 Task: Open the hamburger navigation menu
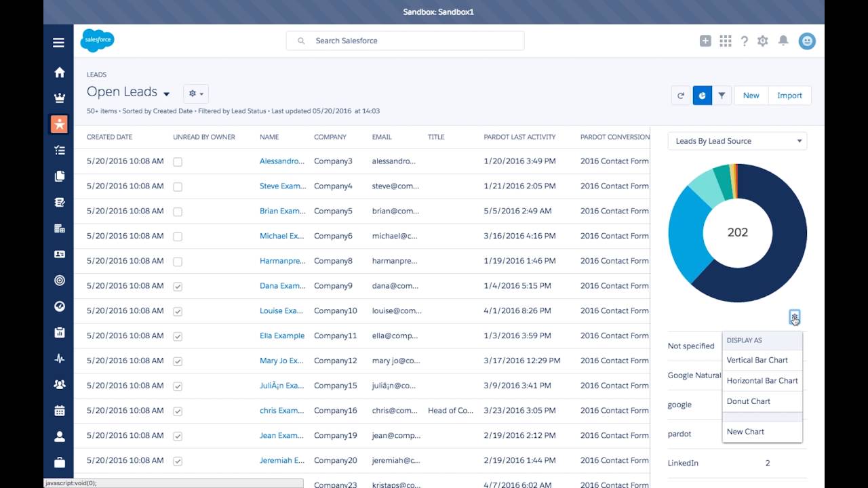point(59,43)
